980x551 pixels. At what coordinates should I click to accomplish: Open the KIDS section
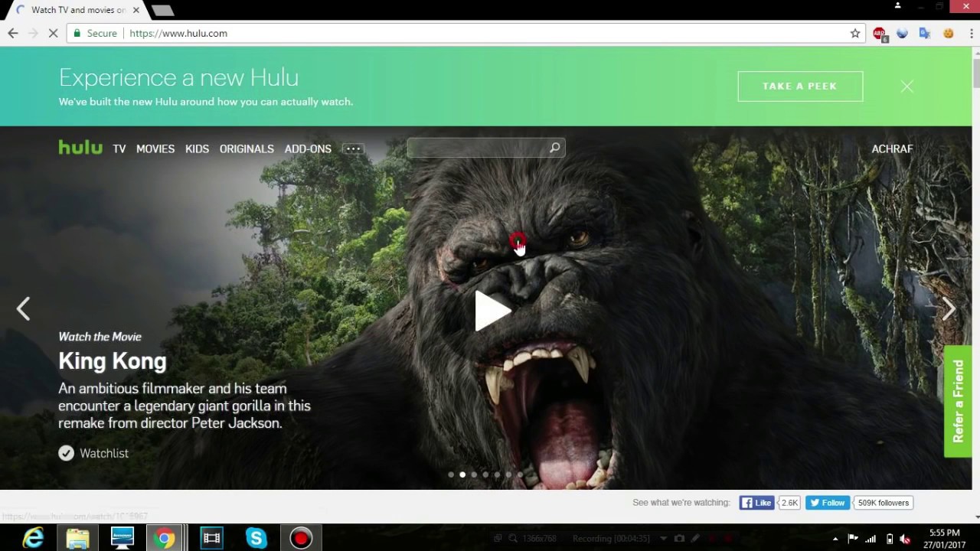[197, 148]
